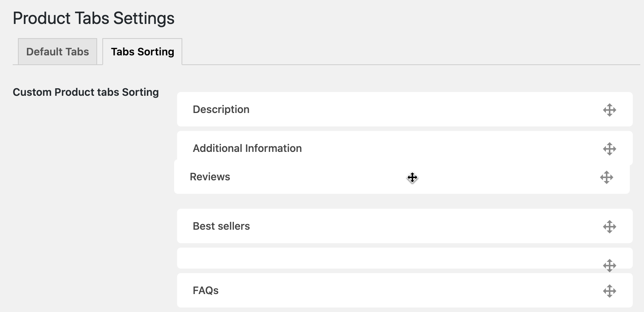This screenshot has width=644, height=312.
Task: Click the blank row's move handle icon
Action: [x=609, y=266]
